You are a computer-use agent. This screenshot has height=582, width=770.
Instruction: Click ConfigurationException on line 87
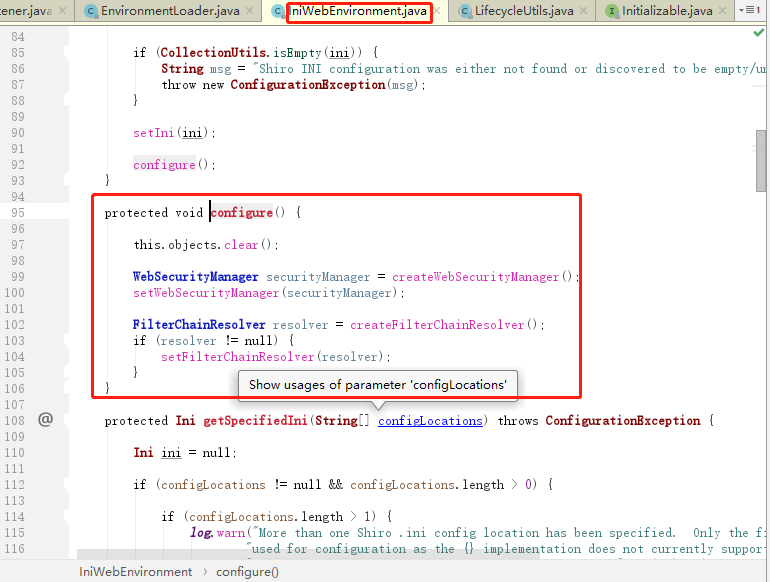(x=308, y=84)
